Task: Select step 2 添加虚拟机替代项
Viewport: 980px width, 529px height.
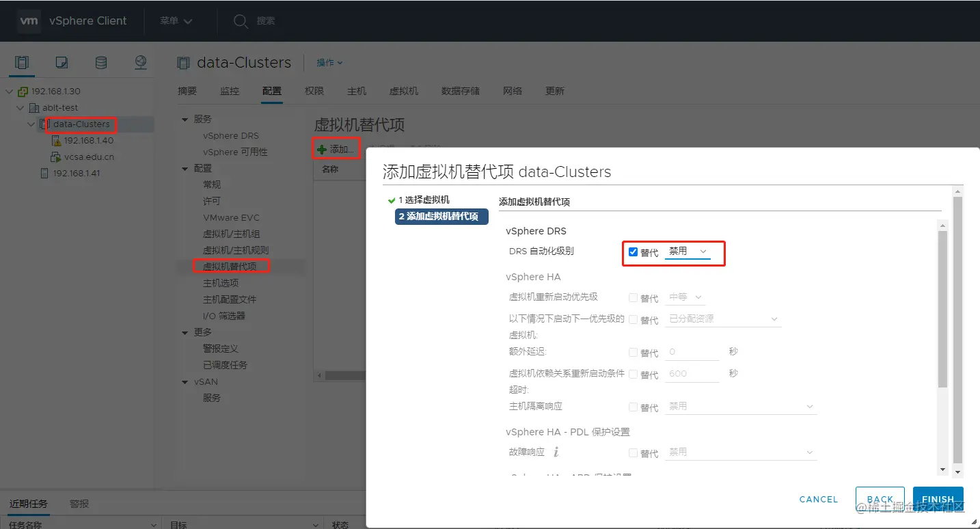Action: pyautogui.click(x=441, y=217)
